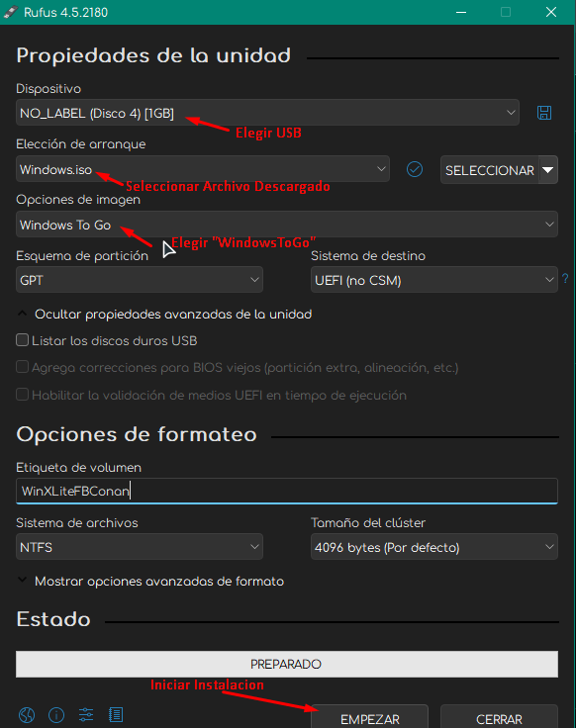Viewport: 576px width, 728px height.
Task: Click the EMPEZAR button
Action: [370, 717]
